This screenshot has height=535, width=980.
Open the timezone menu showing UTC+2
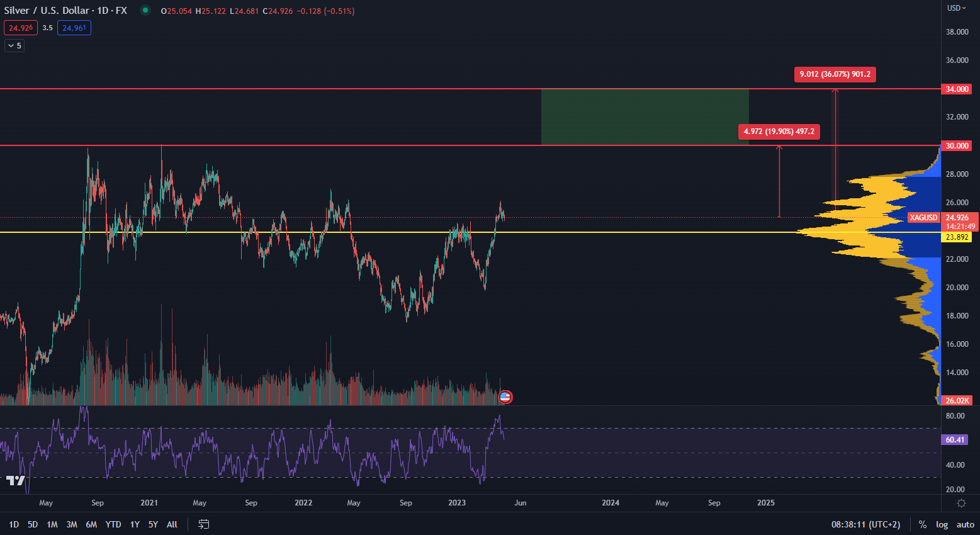(865, 524)
